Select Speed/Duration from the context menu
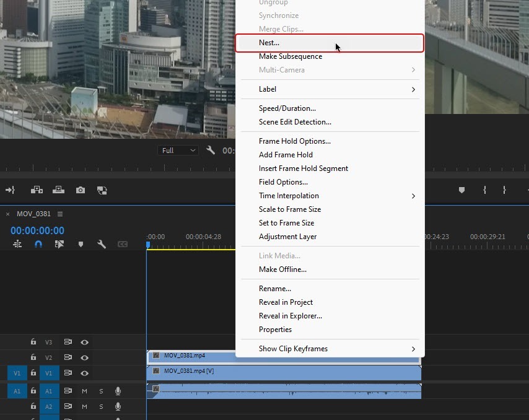 pos(287,108)
